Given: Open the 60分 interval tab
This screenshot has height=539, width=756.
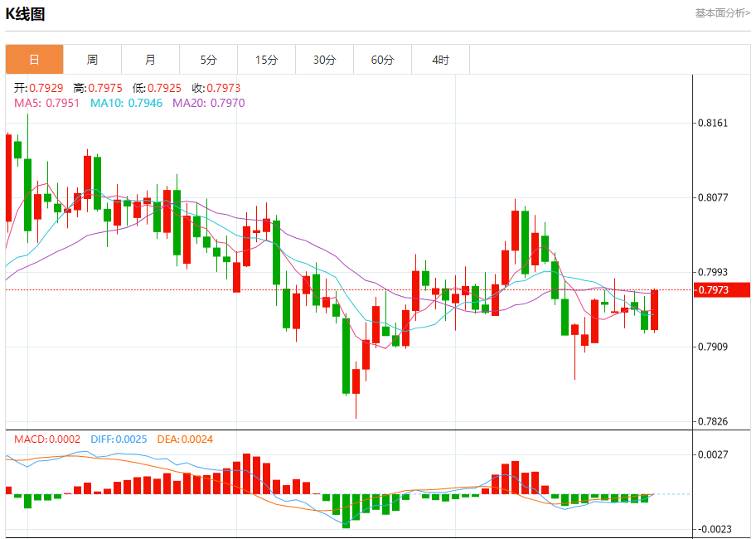Looking at the screenshot, I should (x=382, y=60).
